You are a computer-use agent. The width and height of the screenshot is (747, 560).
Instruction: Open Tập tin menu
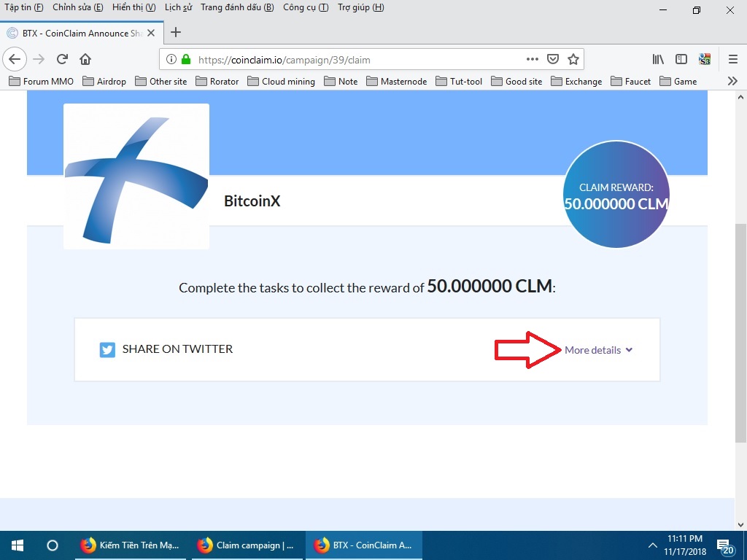[x=24, y=7]
